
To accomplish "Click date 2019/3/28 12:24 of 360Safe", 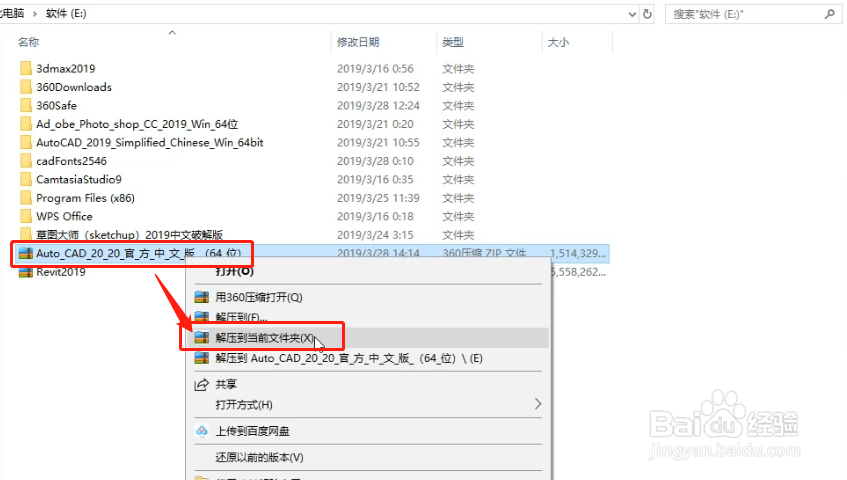I will tap(378, 105).
